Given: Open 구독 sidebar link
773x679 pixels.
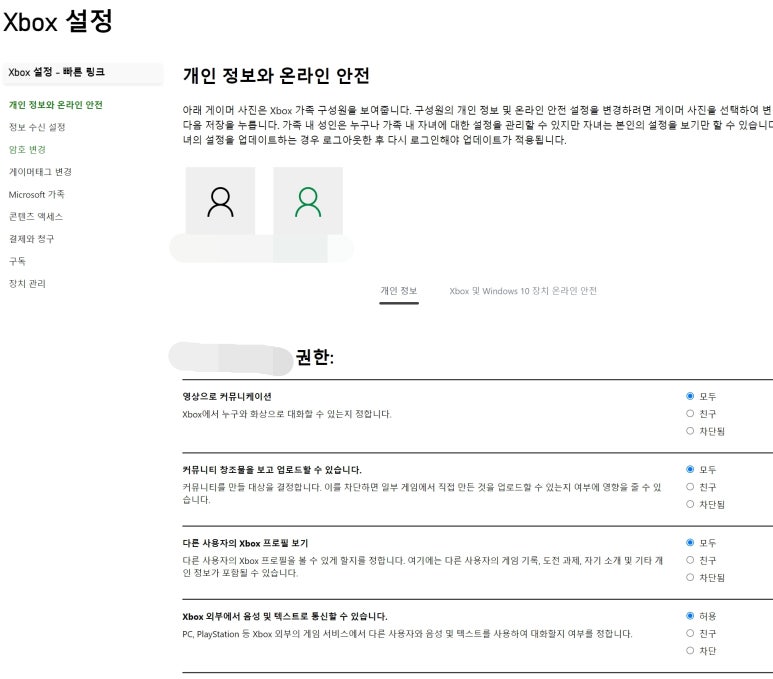Looking at the screenshot, I should [17, 261].
